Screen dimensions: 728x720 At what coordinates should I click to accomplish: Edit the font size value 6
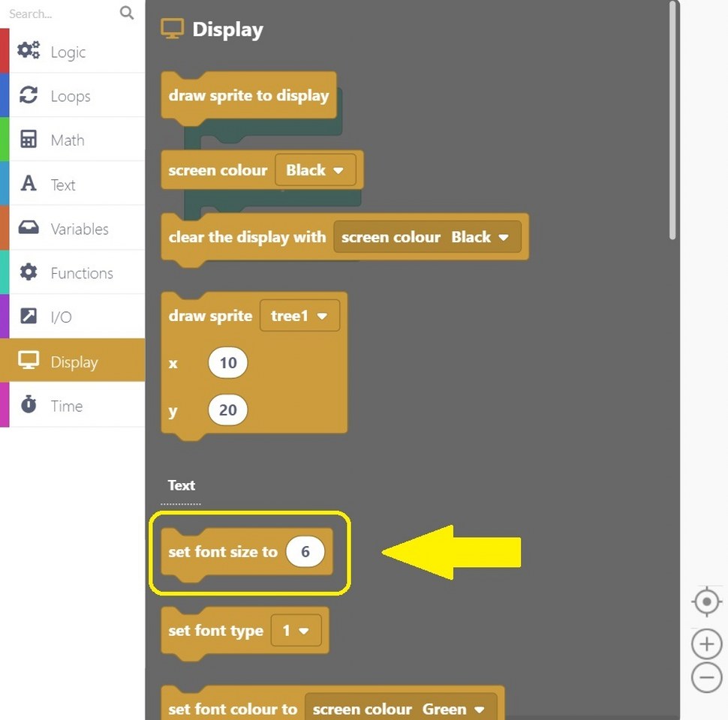pyautogui.click(x=305, y=551)
